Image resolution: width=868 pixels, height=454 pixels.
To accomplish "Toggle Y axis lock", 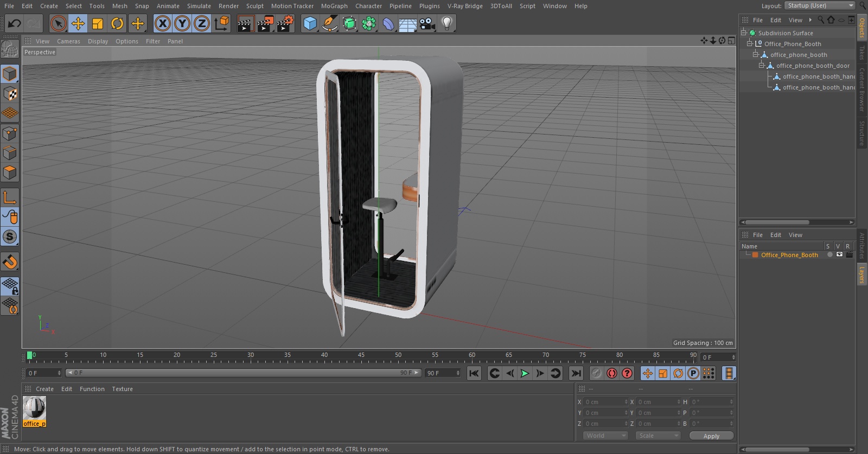I will coord(182,23).
